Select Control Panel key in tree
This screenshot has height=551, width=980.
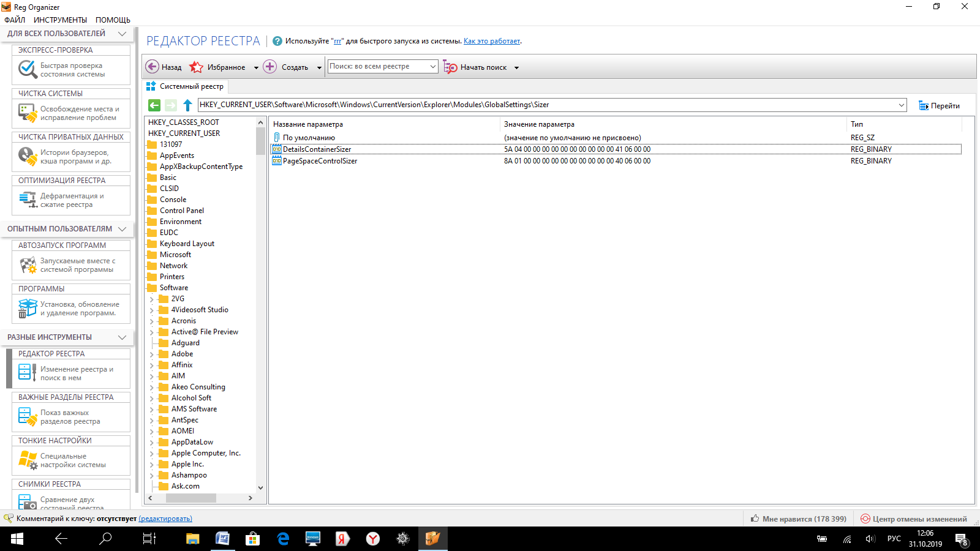point(182,211)
